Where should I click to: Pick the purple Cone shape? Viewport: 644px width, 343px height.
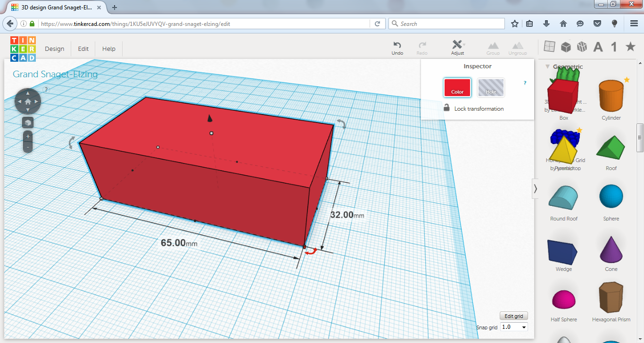pyautogui.click(x=611, y=249)
